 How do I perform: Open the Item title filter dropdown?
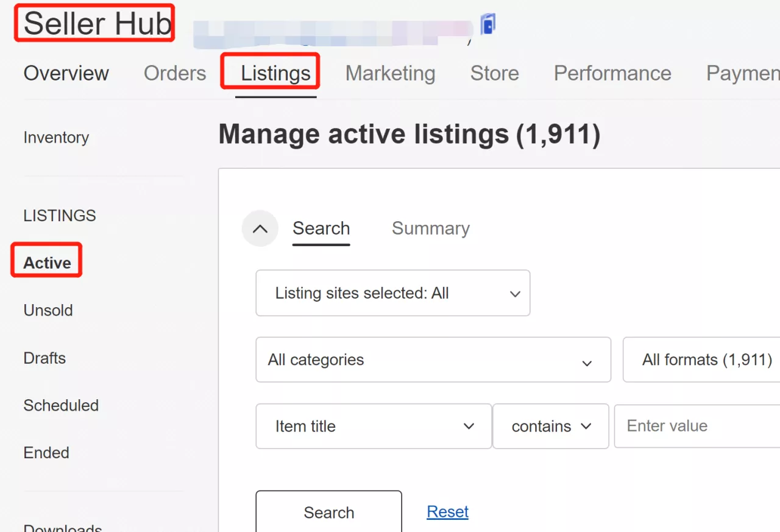[x=374, y=426]
